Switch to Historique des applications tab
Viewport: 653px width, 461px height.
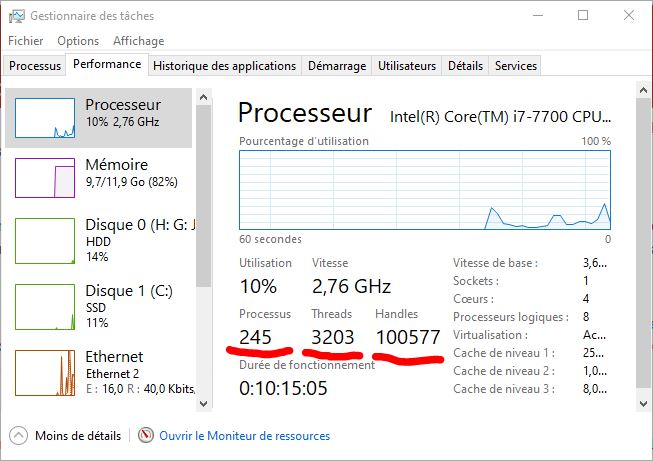(x=225, y=66)
